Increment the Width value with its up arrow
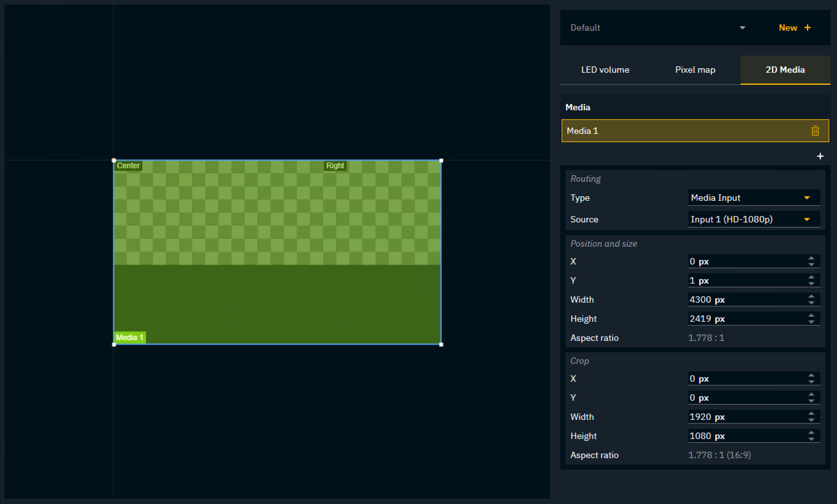Screen dimensions: 837x504 (x=812, y=296)
